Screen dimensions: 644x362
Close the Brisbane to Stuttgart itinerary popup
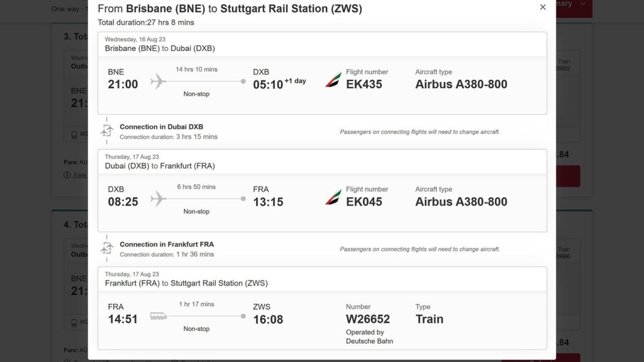click(x=543, y=8)
